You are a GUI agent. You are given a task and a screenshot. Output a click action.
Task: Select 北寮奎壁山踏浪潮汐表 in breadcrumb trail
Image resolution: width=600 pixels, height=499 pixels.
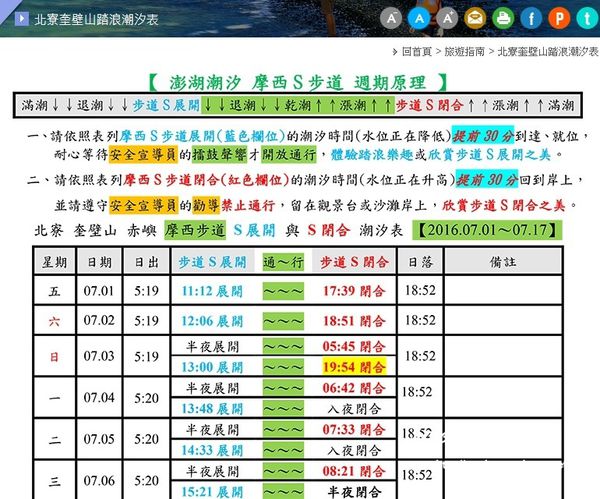pyautogui.click(x=548, y=51)
